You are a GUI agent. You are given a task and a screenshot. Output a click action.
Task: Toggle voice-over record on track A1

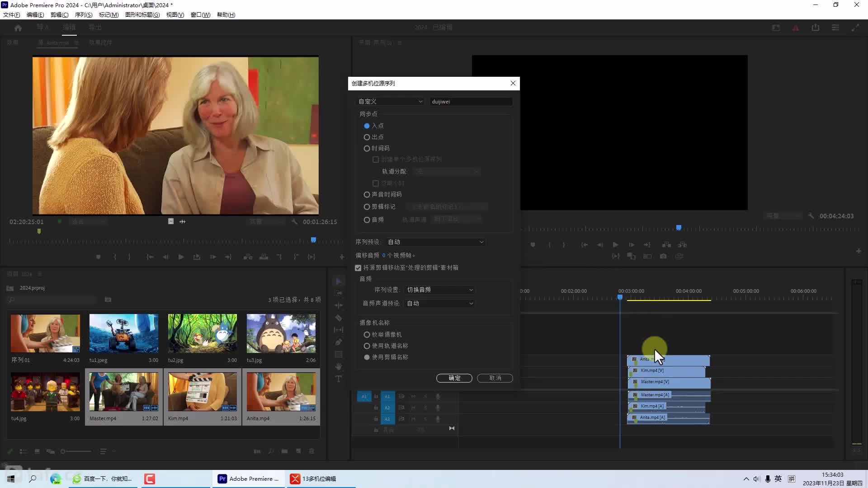click(438, 397)
